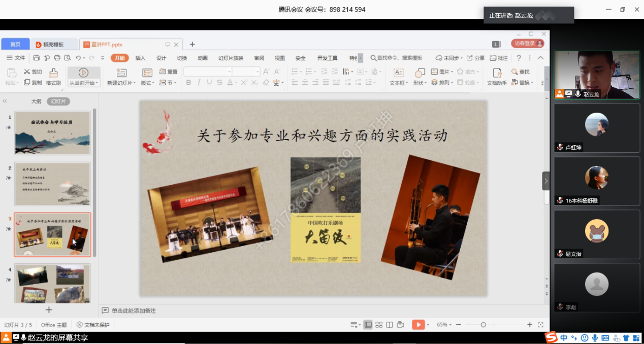Start slideshow with 从当前开始 play icon
This screenshot has height=344, width=644.
pyautogui.click(x=84, y=73)
